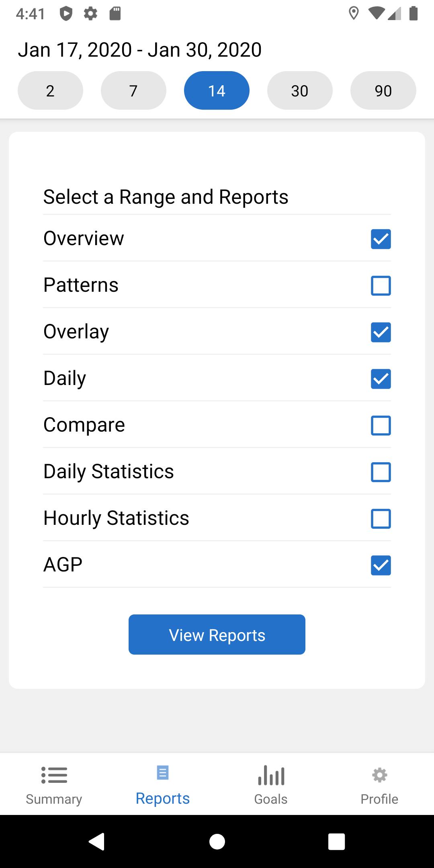Tap the settings gear in status bar

tap(90, 14)
